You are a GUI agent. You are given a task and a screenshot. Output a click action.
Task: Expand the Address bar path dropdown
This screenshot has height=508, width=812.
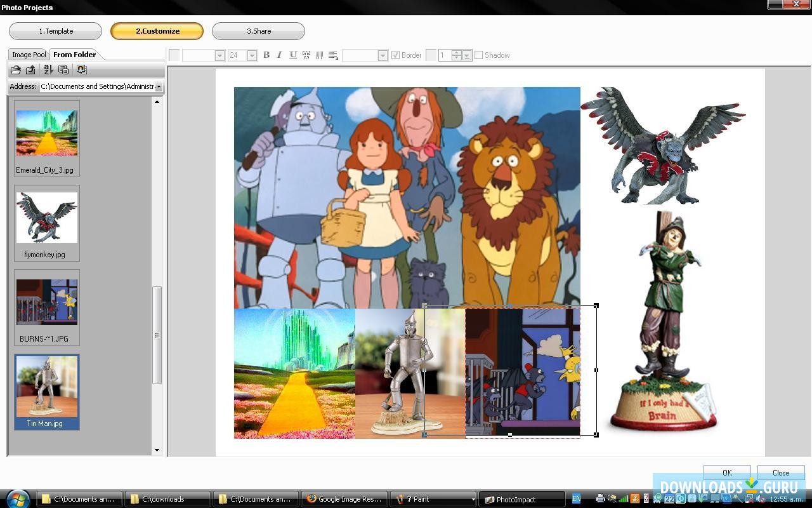pyautogui.click(x=159, y=86)
